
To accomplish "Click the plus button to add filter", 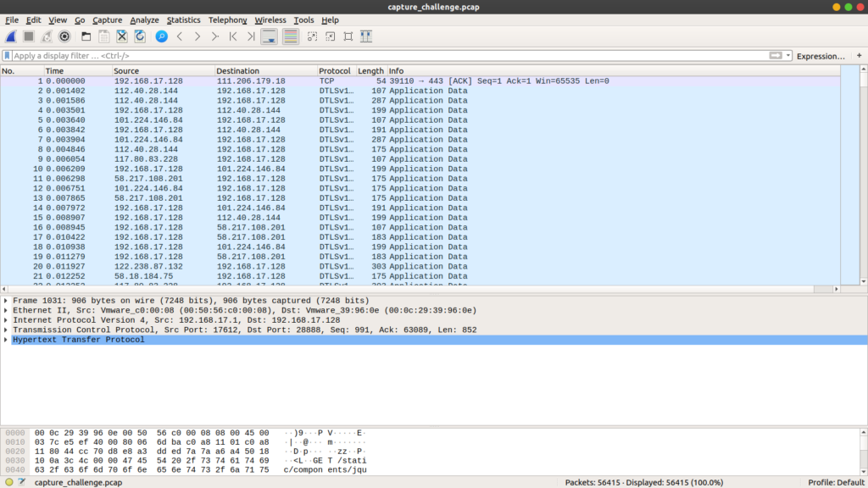I will (x=859, y=56).
